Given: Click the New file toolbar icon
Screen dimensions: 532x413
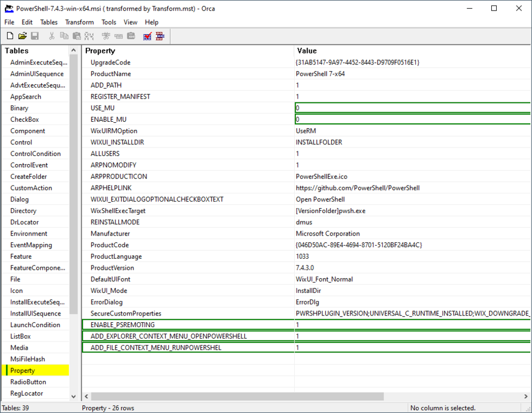Looking at the screenshot, I should (x=10, y=36).
